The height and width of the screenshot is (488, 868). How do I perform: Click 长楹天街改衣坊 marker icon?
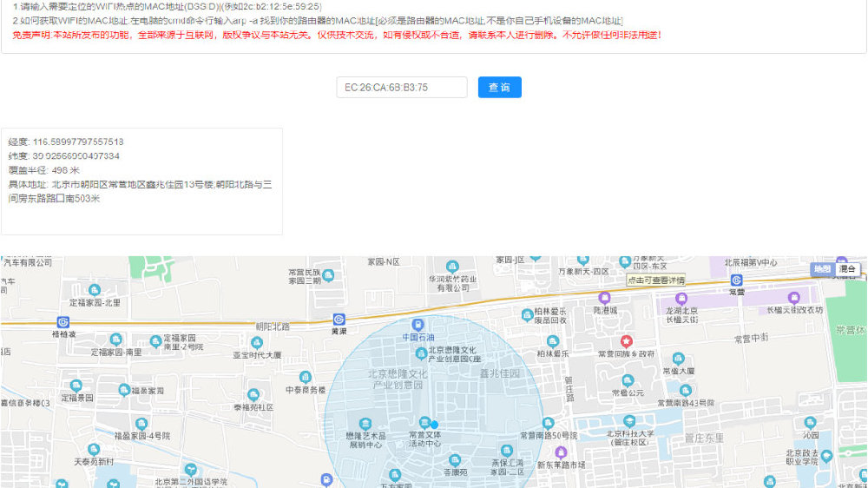(794, 298)
